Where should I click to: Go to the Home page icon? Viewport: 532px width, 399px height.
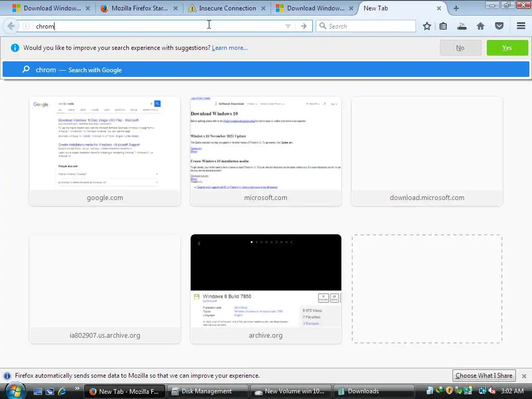click(x=481, y=26)
